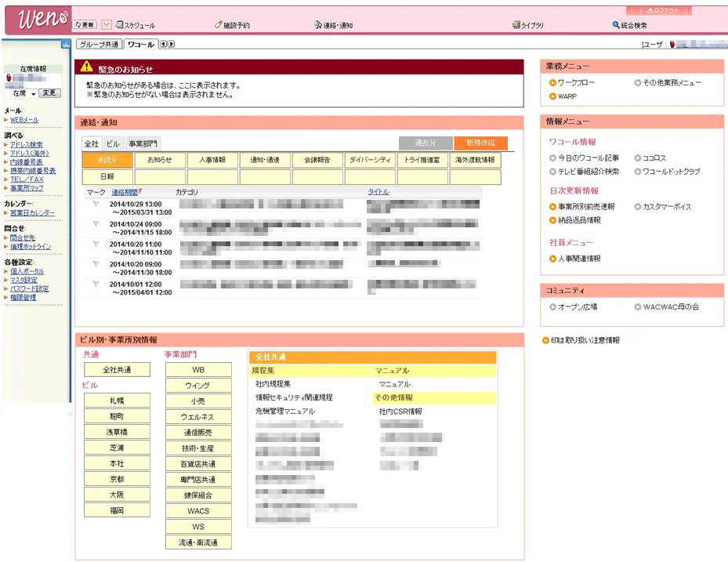Click the 変更 button in 在席情報
The width and height of the screenshot is (728, 562).
(49, 93)
